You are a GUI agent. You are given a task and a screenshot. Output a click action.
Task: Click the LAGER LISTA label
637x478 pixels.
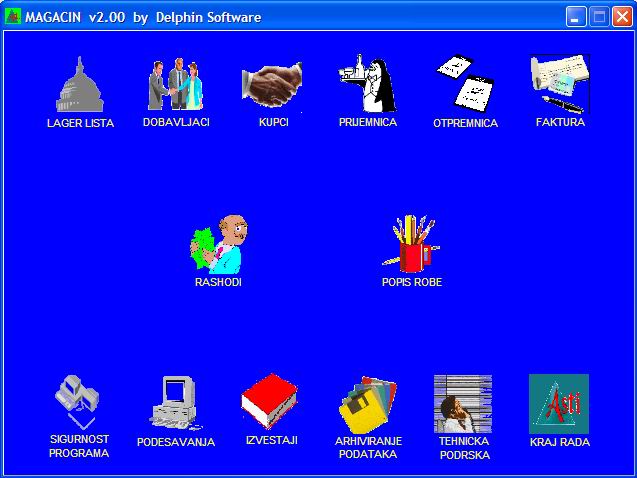coord(80,123)
